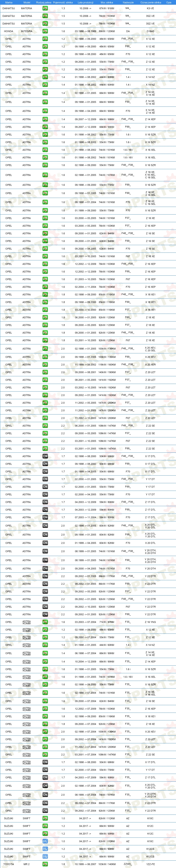Click the INTEGRA model cell

coord(27,31)
